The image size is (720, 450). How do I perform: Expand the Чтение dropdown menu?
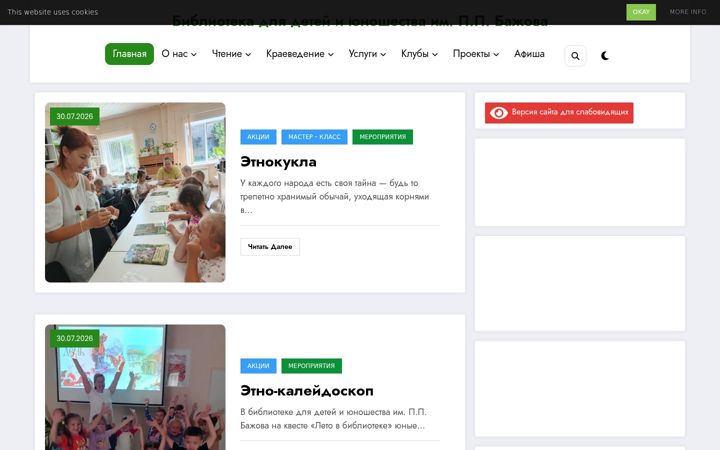pos(231,54)
